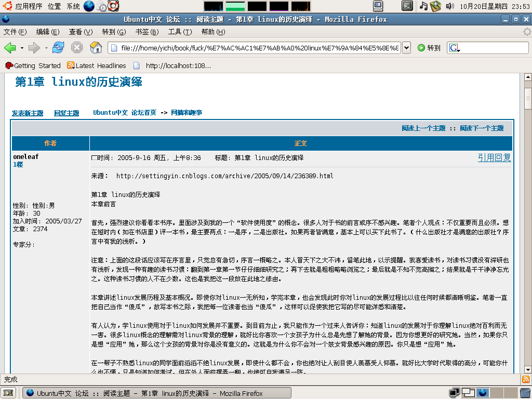Click 阅读下一个主题 link
The height and width of the screenshot is (399, 532).
(482, 128)
